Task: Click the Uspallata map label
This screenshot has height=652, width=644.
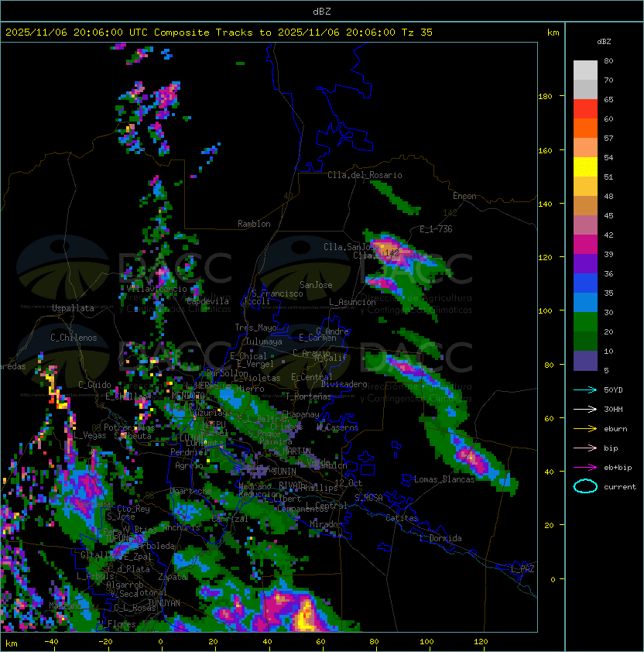Action: 73,308
